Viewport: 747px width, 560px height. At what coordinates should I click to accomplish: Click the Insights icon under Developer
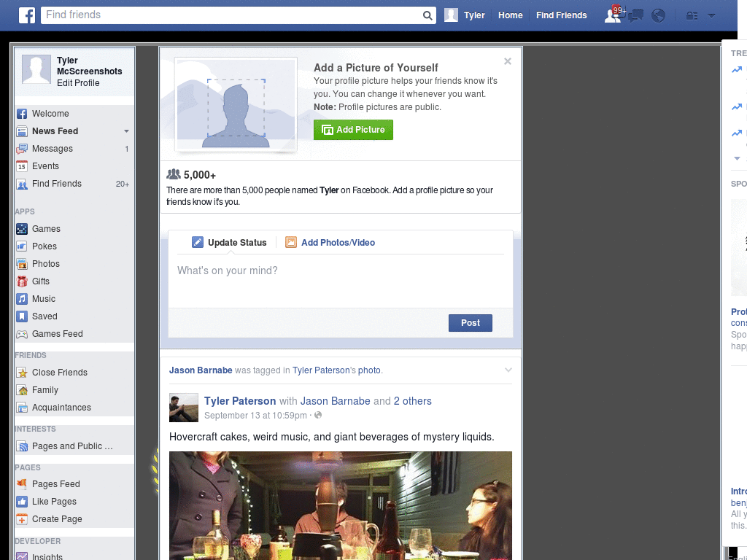point(22,556)
